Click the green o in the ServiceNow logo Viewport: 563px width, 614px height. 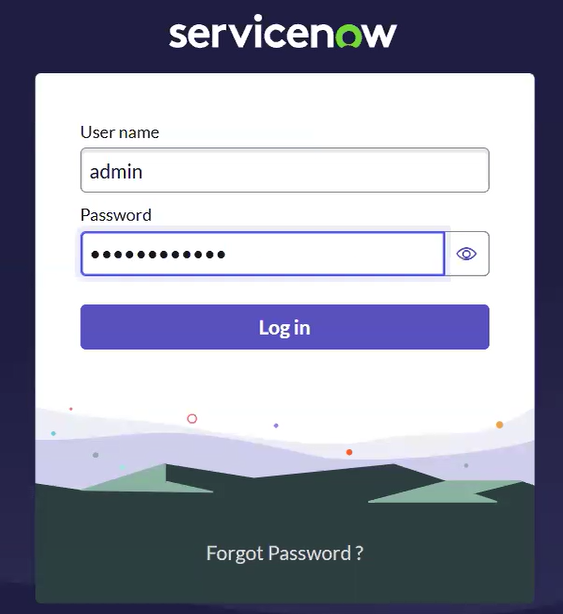click(x=350, y=36)
